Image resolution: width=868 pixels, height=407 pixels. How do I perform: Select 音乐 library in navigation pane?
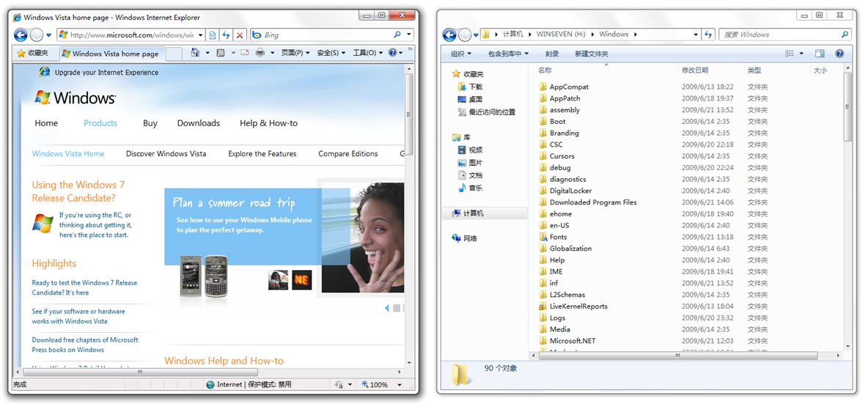coord(470,188)
